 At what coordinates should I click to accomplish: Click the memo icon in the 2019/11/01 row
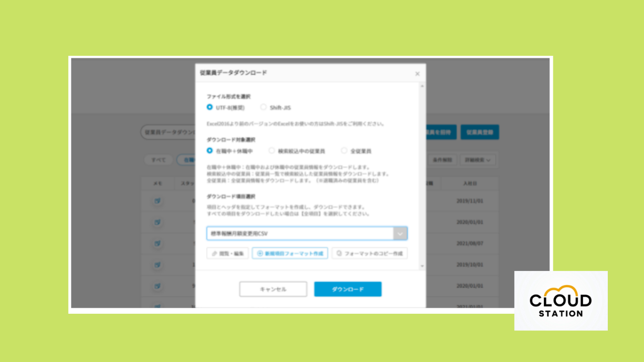157,201
